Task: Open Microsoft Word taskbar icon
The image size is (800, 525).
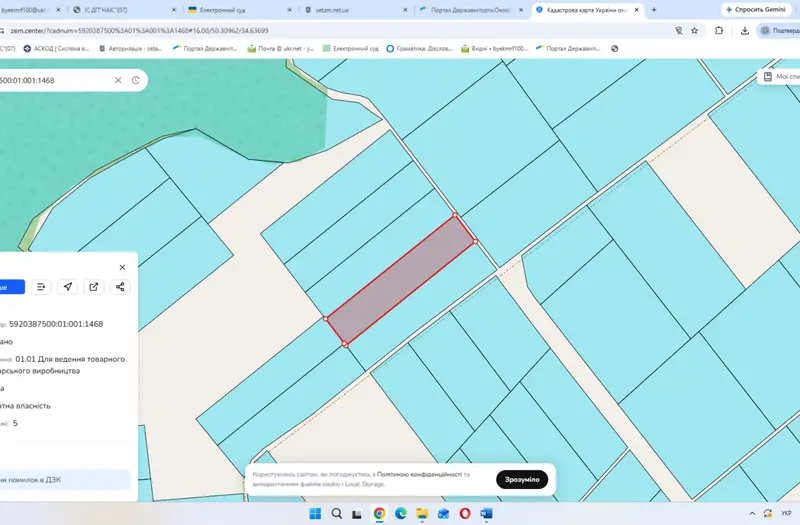Action: click(x=486, y=513)
